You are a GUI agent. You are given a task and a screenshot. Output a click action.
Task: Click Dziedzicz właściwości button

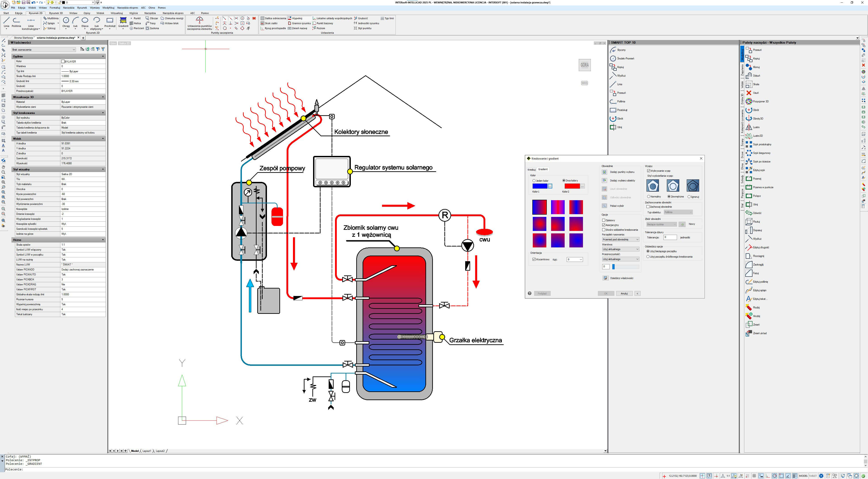click(x=605, y=278)
